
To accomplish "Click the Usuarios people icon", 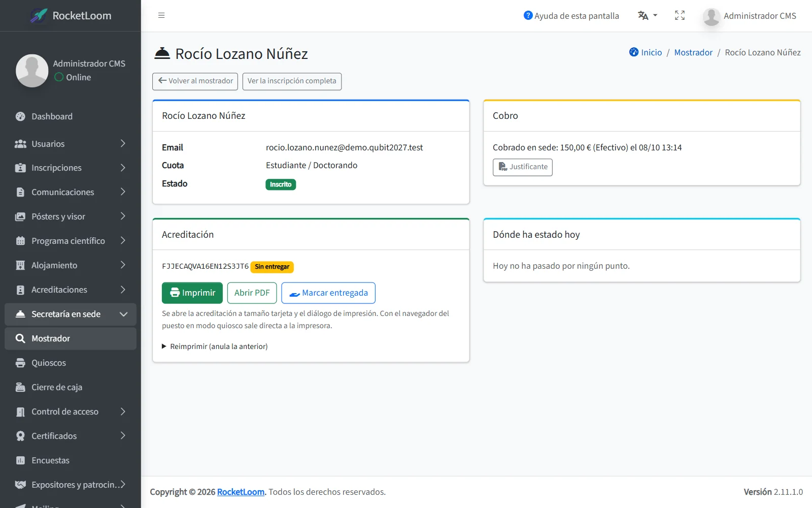I will click(20, 144).
